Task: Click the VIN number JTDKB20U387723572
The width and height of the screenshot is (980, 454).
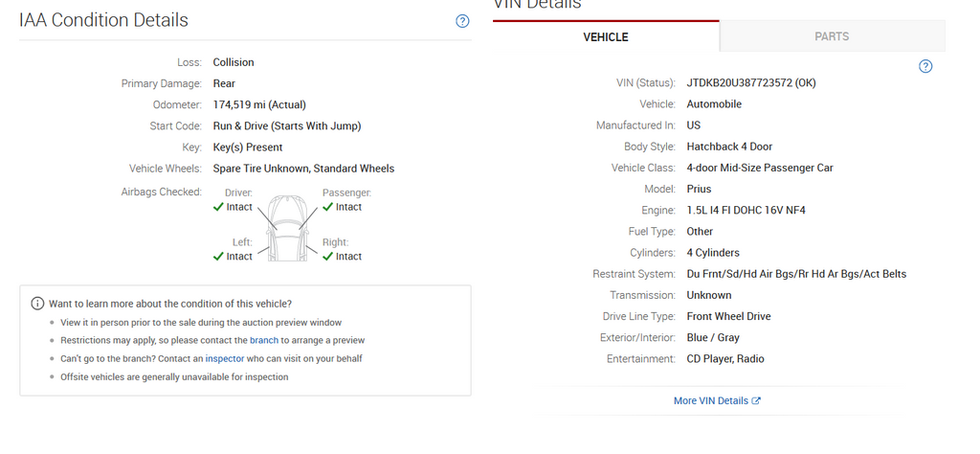Action: coord(740,83)
